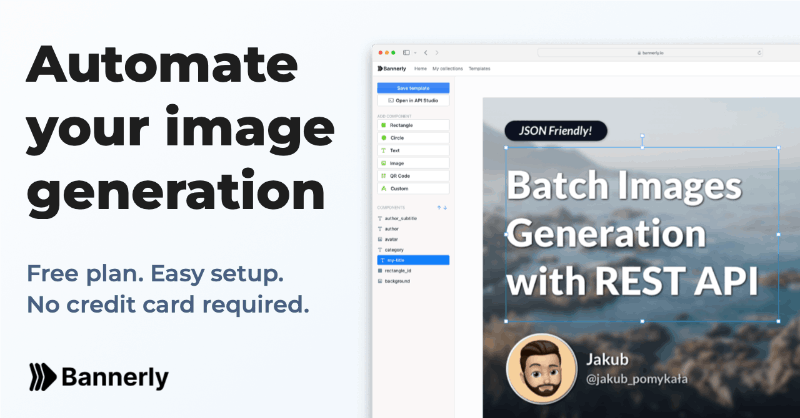Add a Rectangle component
Image resolution: width=800 pixels, height=418 pixels.
pyautogui.click(x=413, y=125)
